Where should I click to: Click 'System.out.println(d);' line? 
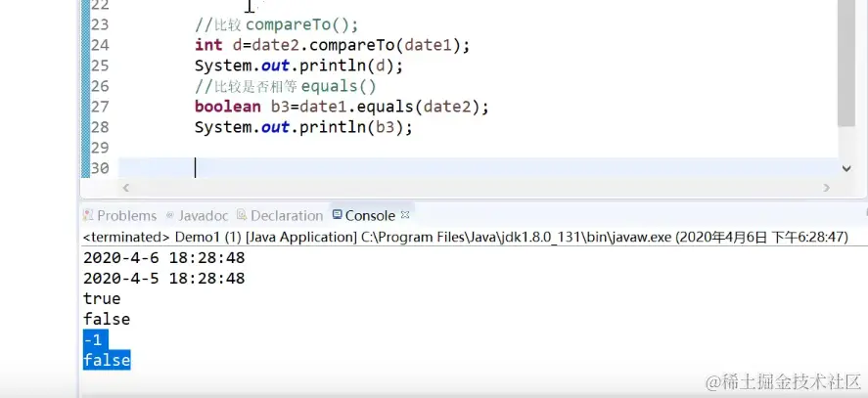pos(298,66)
